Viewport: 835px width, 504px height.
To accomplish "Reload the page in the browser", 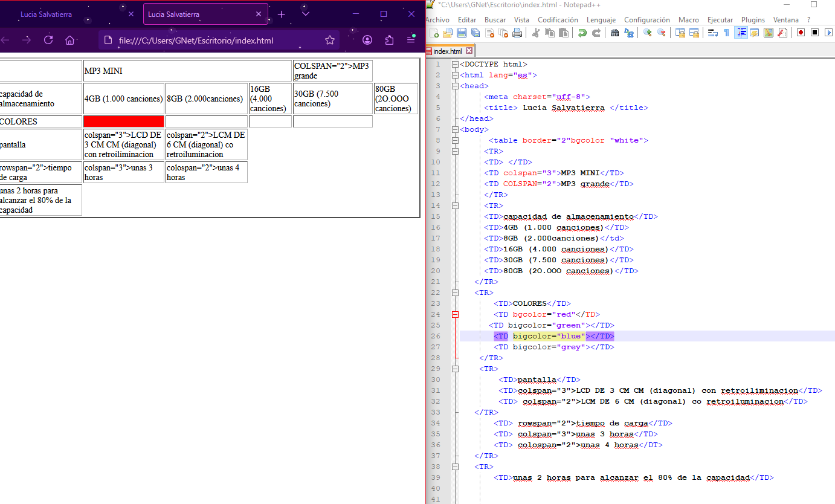I will pyautogui.click(x=48, y=40).
